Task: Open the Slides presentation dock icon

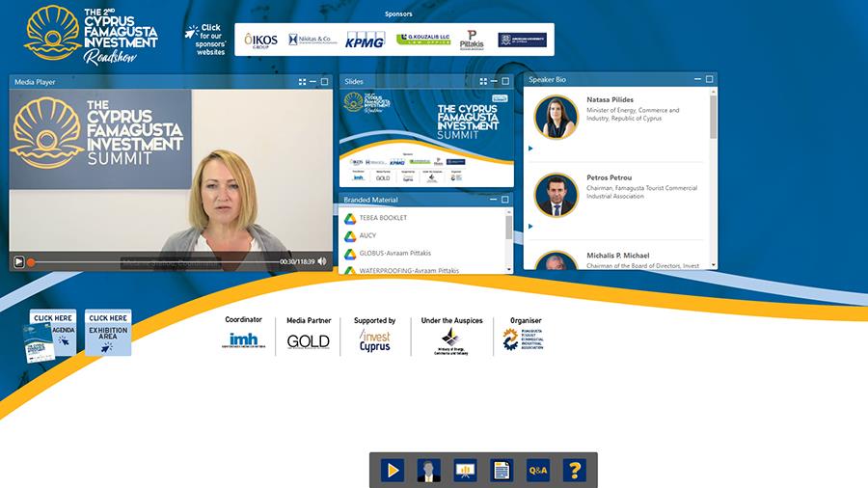Action: [466, 470]
